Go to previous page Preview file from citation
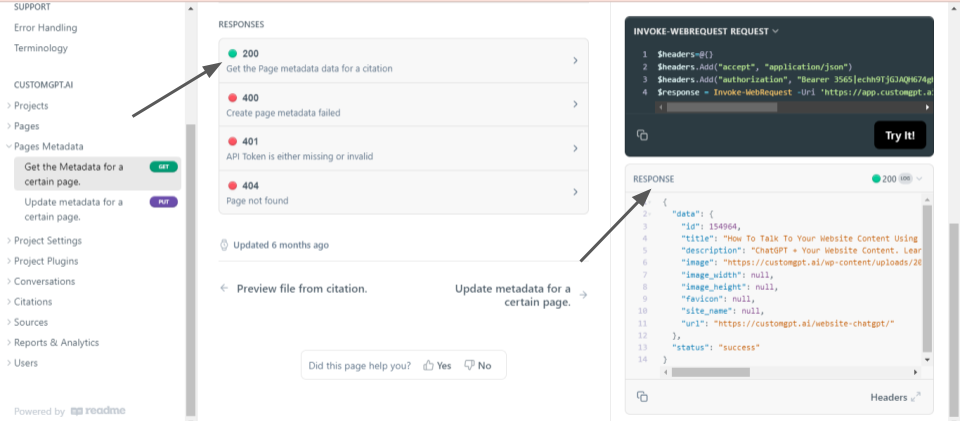The width and height of the screenshot is (960, 421). [294, 288]
